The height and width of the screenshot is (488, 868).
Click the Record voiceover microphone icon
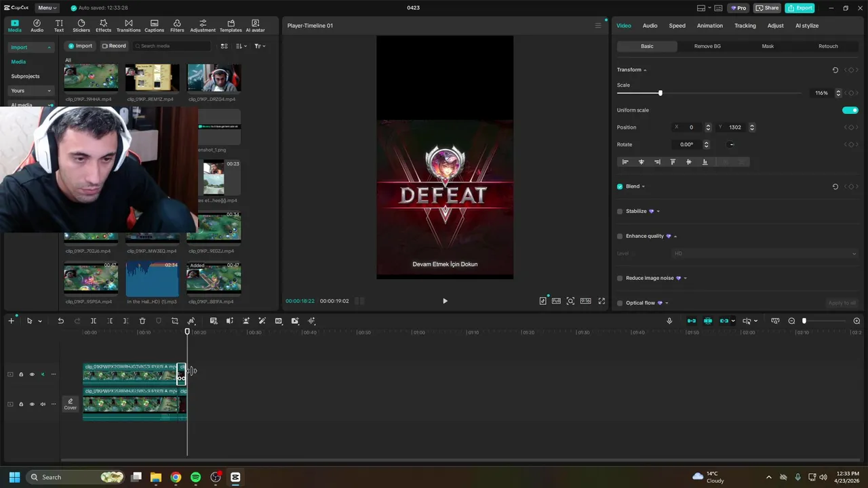(x=669, y=321)
